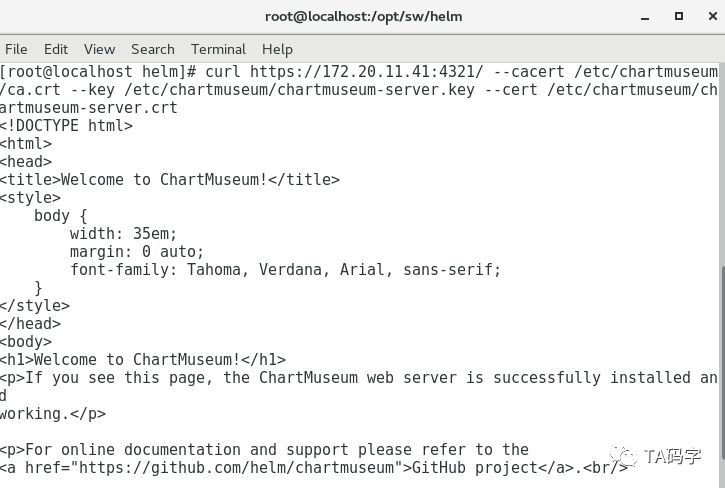725x488 pixels.
Task: Click the 'If you see this page' line
Action: click(359, 378)
